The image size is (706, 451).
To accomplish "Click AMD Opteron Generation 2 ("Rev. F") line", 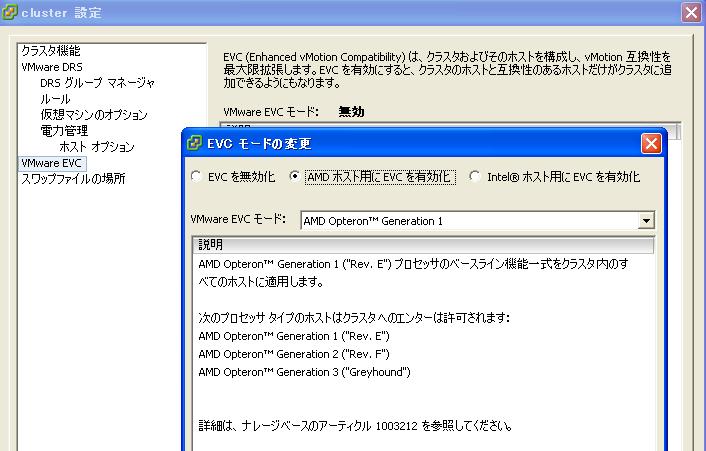I will point(294,354).
